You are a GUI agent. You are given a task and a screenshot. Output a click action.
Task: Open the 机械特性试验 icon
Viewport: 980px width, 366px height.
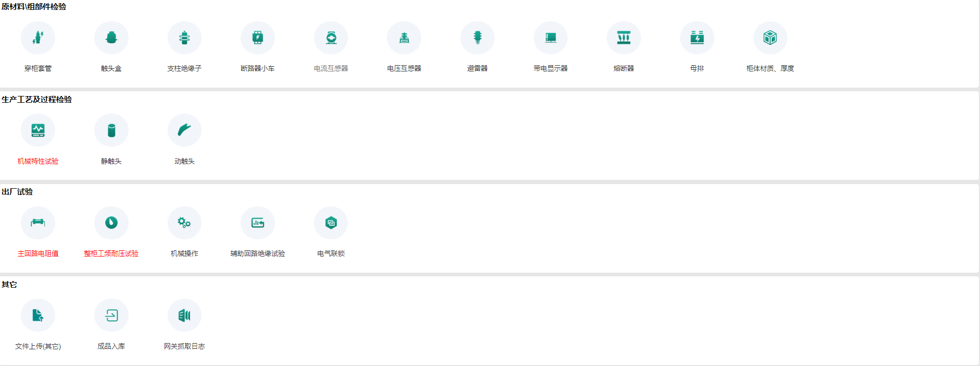tap(38, 130)
